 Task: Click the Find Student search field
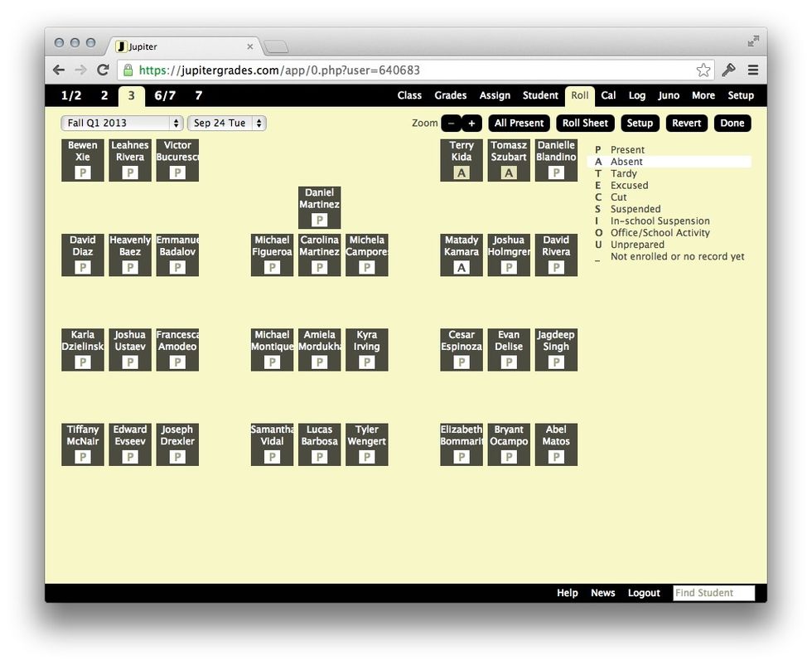pyautogui.click(x=713, y=593)
